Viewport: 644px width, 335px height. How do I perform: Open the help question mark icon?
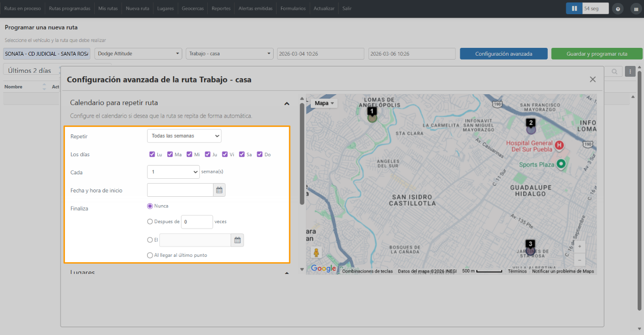(x=618, y=9)
